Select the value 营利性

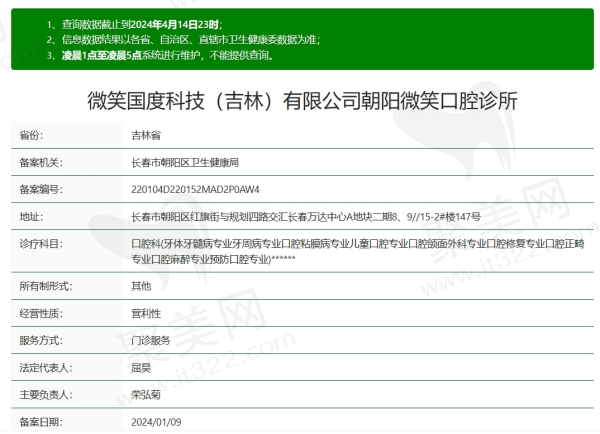[x=146, y=313]
